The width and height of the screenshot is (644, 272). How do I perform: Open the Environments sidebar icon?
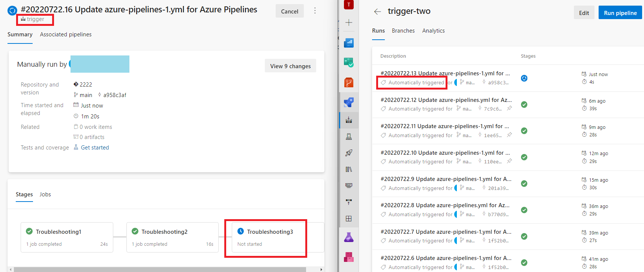pyautogui.click(x=349, y=136)
